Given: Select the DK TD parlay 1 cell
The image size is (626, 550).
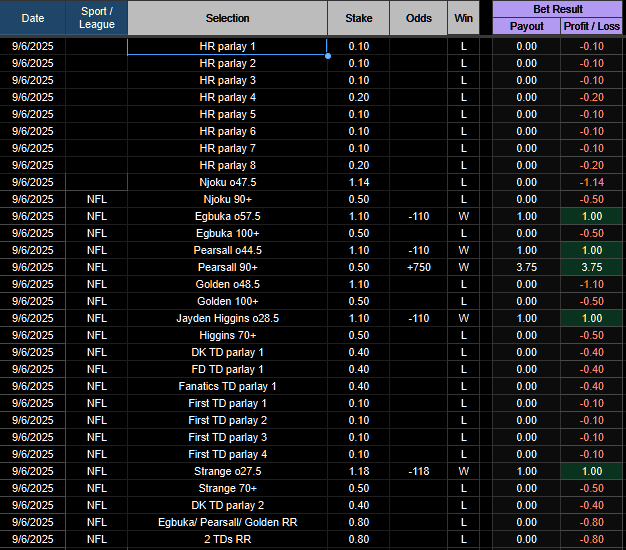Looking at the screenshot, I should point(228,352).
